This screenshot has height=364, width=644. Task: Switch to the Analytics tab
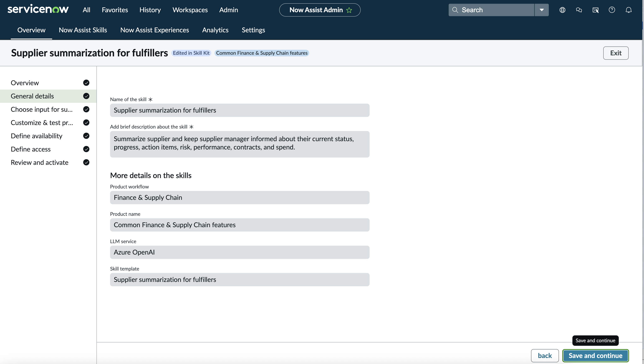tap(215, 30)
